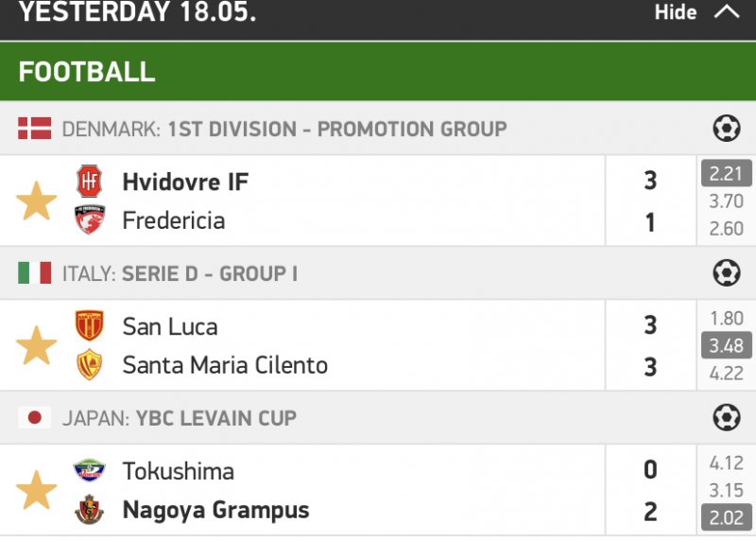
Task: Collapse yesterday's section with Hide chevron
Action: click(727, 12)
